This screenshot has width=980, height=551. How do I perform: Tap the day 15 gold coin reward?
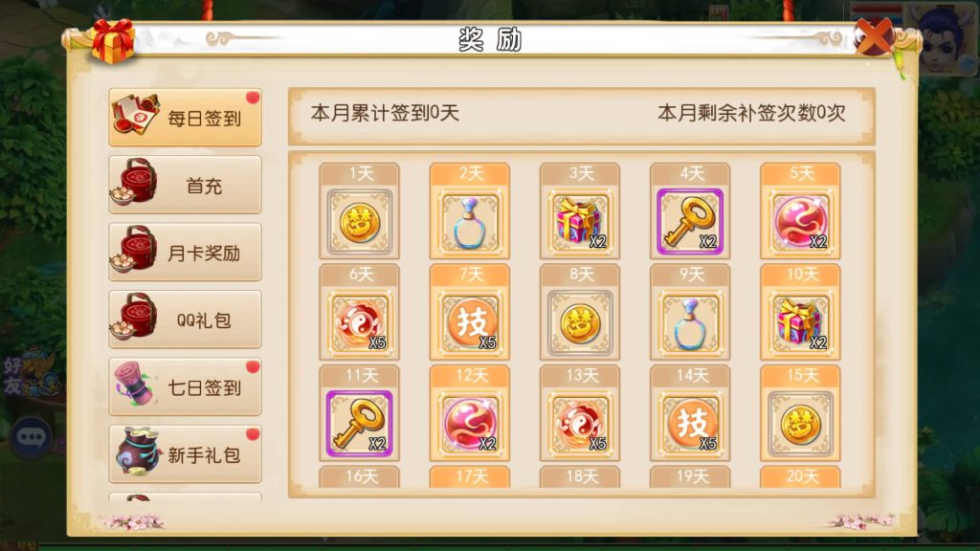[x=800, y=424]
